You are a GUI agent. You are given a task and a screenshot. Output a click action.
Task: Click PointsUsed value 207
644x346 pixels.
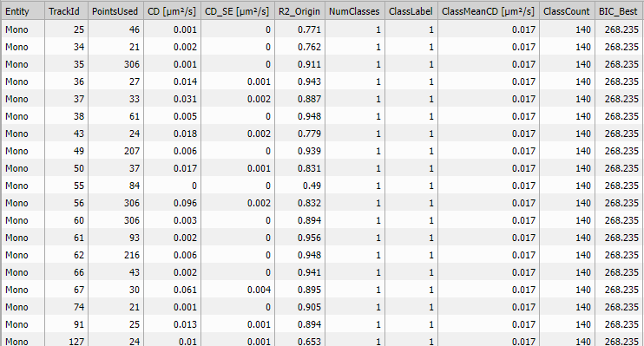point(132,151)
